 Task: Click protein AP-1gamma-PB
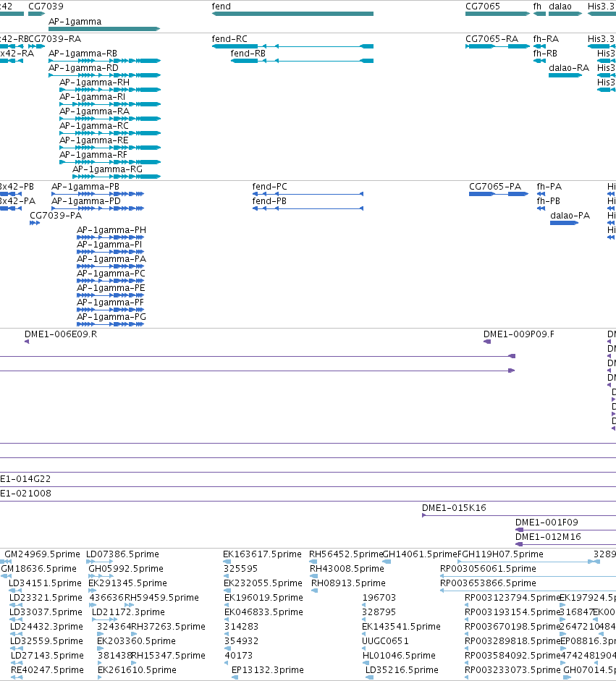(98, 194)
